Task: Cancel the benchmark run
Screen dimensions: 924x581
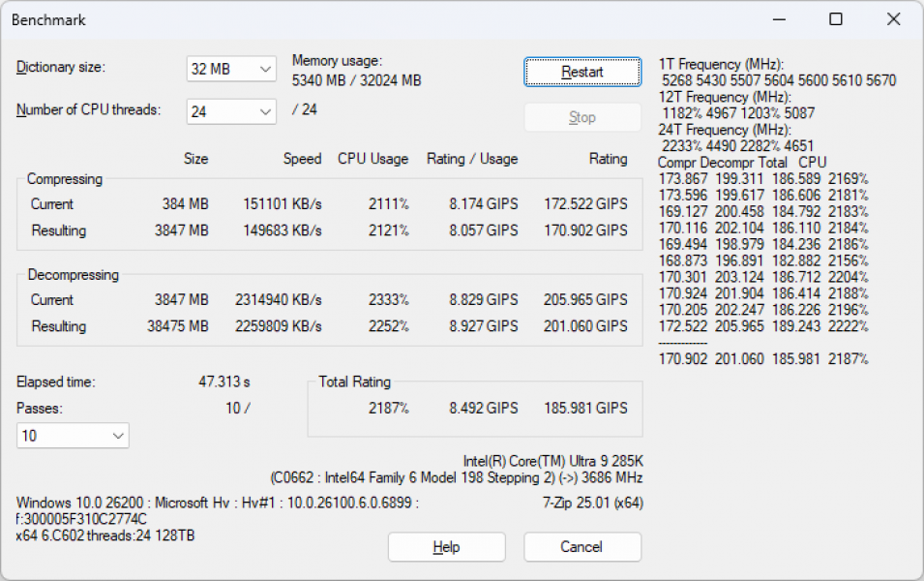Action: coord(581,547)
